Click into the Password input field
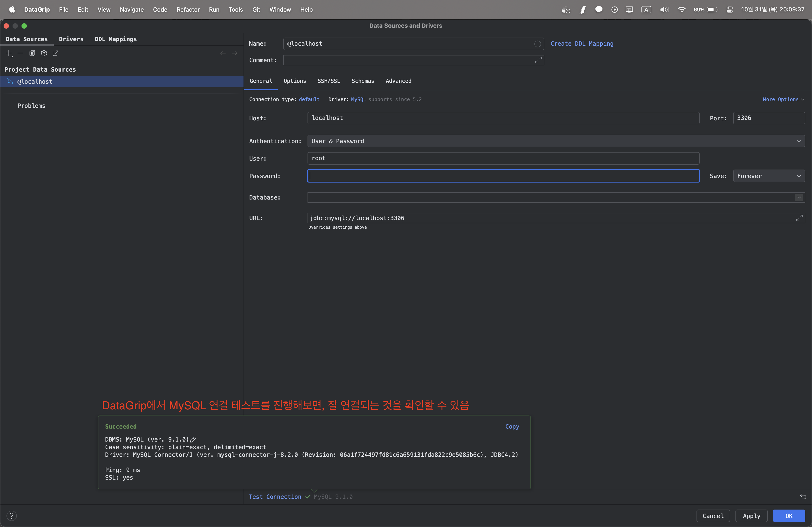The height and width of the screenshot is (527, 812). click(x=503, y=176)
